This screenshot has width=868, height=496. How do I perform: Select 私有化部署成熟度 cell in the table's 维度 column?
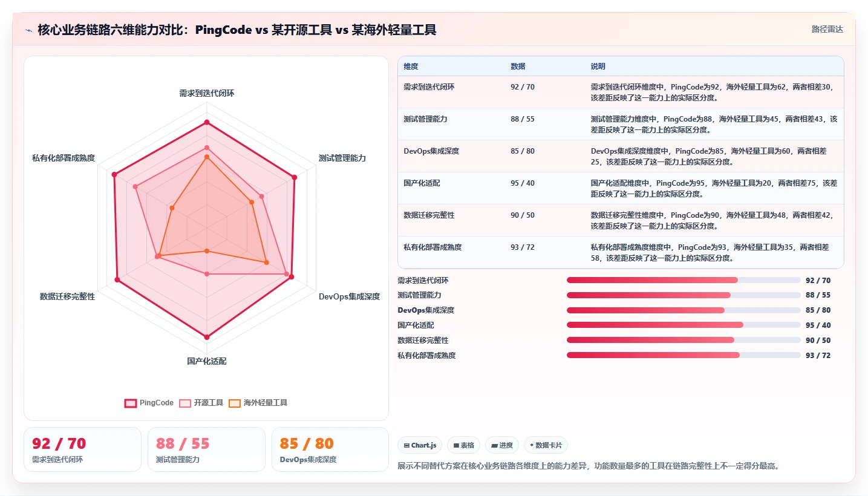click(x=432, y=247)
